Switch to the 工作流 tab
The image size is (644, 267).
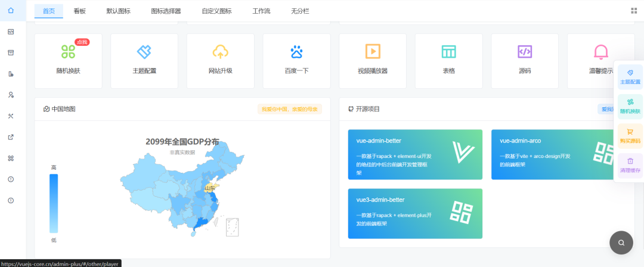[x=261, y=11]
